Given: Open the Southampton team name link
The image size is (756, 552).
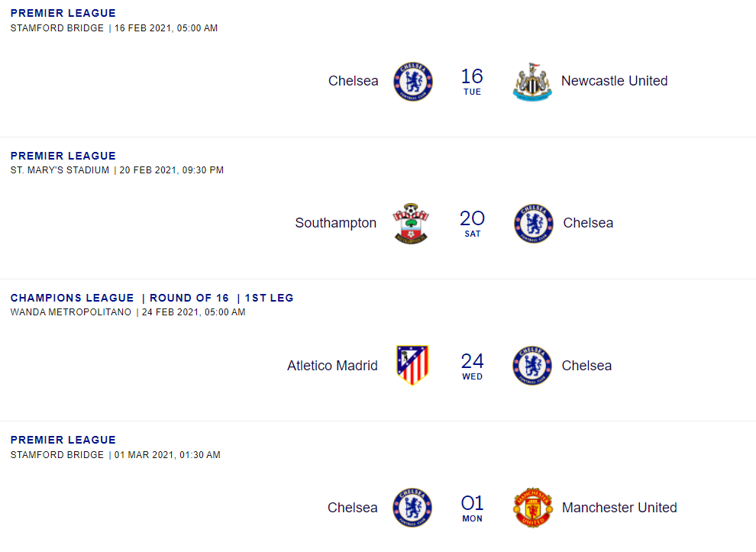Looking at the screenshot, I should tap(335, 223).
